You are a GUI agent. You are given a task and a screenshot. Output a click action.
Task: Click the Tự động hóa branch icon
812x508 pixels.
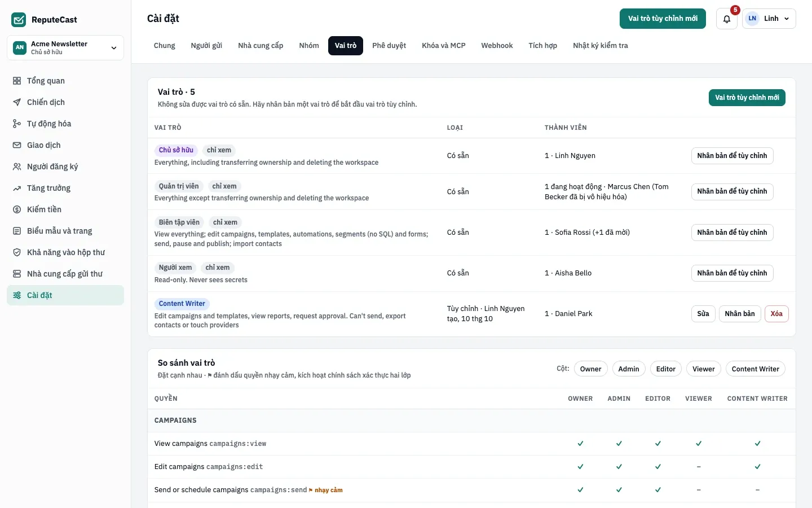point(17,124)
